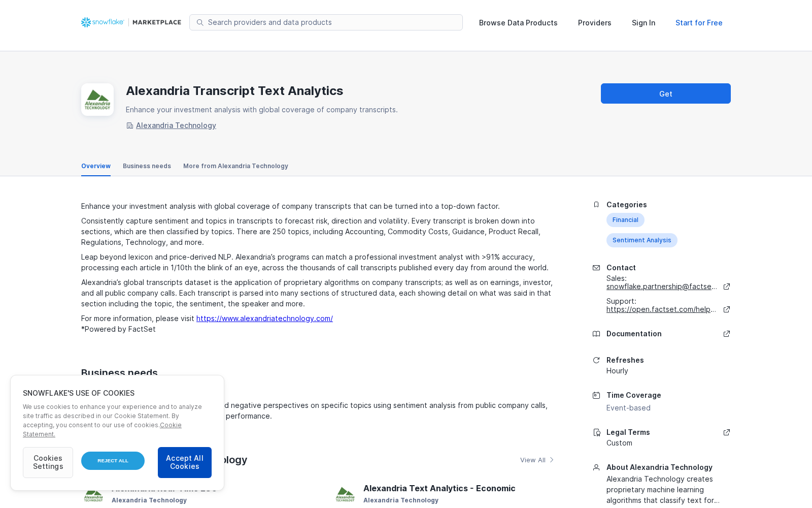Open the Alexandria Text Analytics - Economic listing
Image resolution: width=812 pixels, height=508 pixels.
pyautogui.click(x=439, y=488)
